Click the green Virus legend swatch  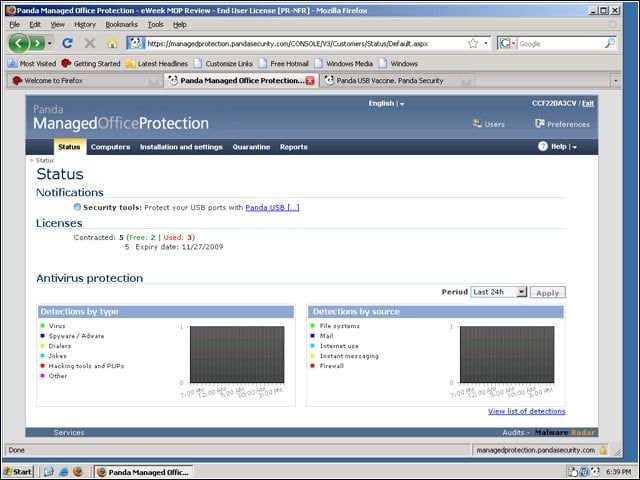(42, 325)
